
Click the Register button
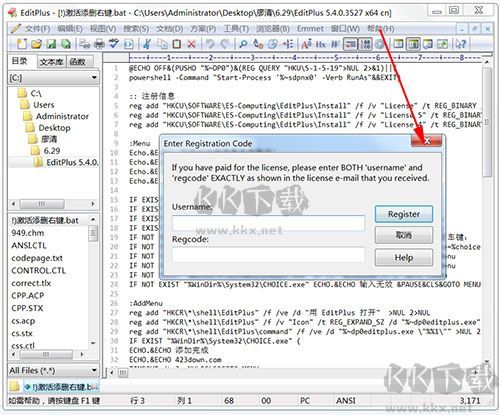tap(404, 214)
